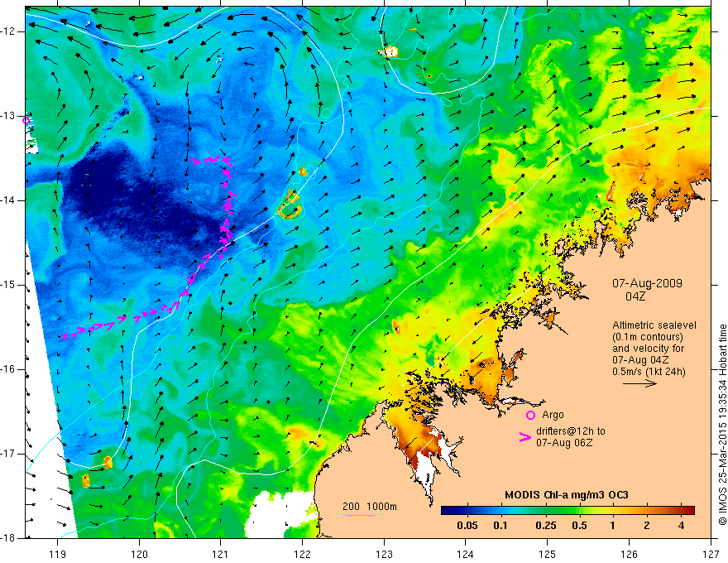The height and width of the screenshot is (563, 728).
Task: Click the magenta Argo circle legend symbol
Action: [530, 415]
